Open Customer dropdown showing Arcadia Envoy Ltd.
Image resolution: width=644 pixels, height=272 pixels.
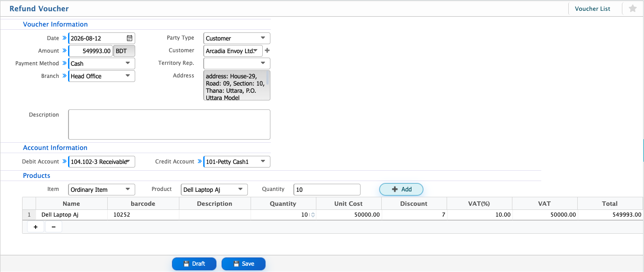tap(233, 51)
